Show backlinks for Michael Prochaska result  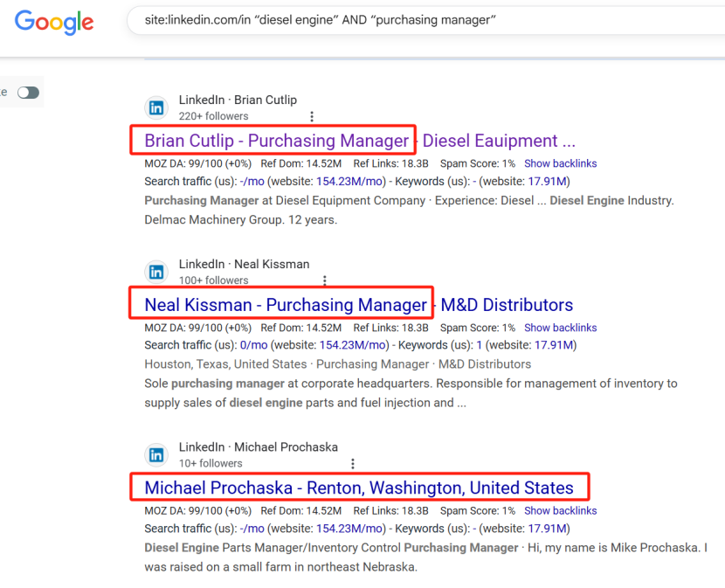(560, 510)
